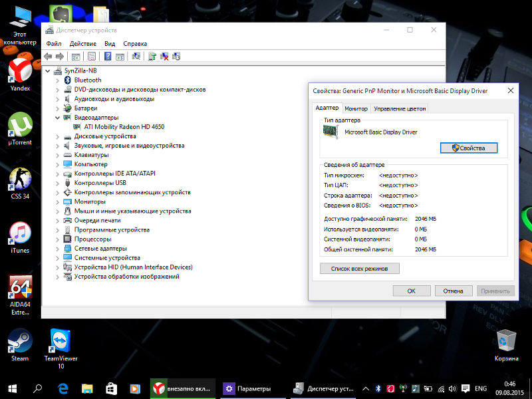
Task: Click the disable device down-arrow toolbar icon
Action: pyautogui.click(x=176, y=57)
